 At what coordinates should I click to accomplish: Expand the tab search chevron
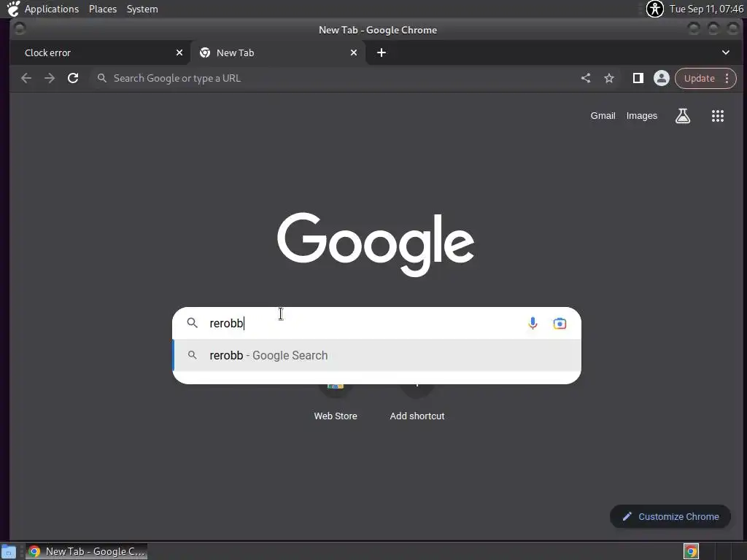tap(726, 52)
